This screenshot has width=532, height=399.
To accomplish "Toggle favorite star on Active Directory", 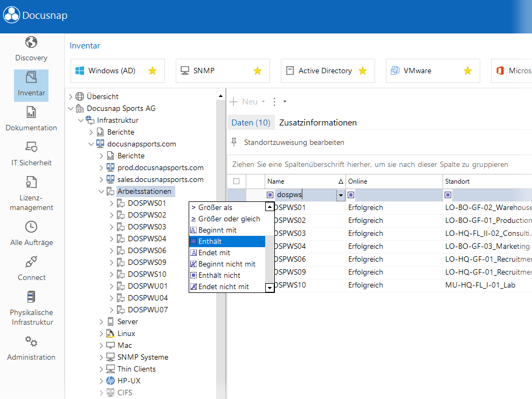I will pos(363,71).
